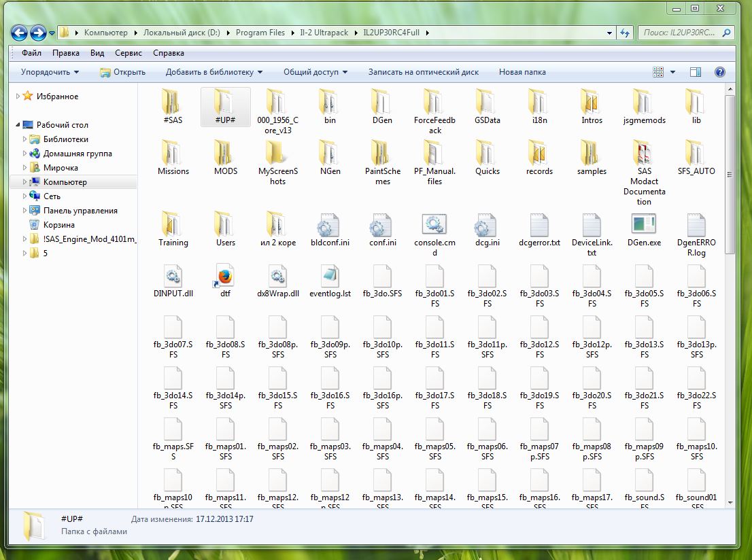Click the eventlog.lst file icon

point(330,276)
